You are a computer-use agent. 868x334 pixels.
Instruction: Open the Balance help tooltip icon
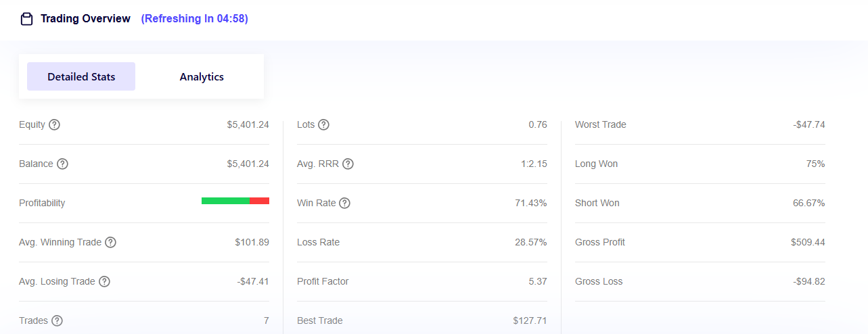coord(62,164)
